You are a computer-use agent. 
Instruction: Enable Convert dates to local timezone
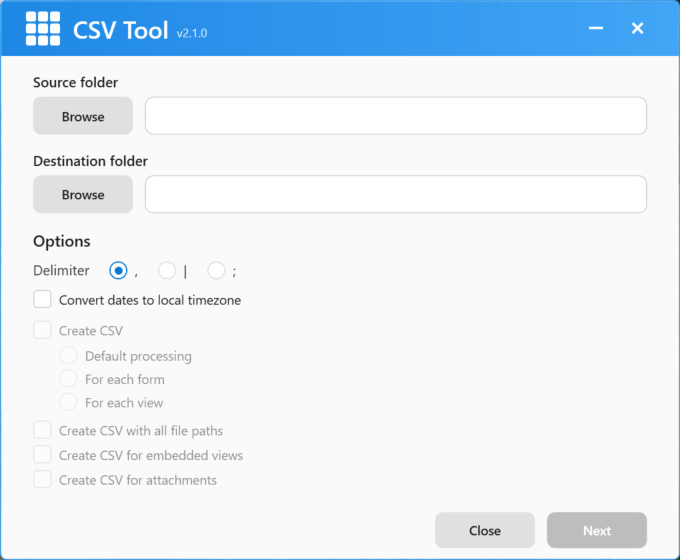(x=42, y=299)
